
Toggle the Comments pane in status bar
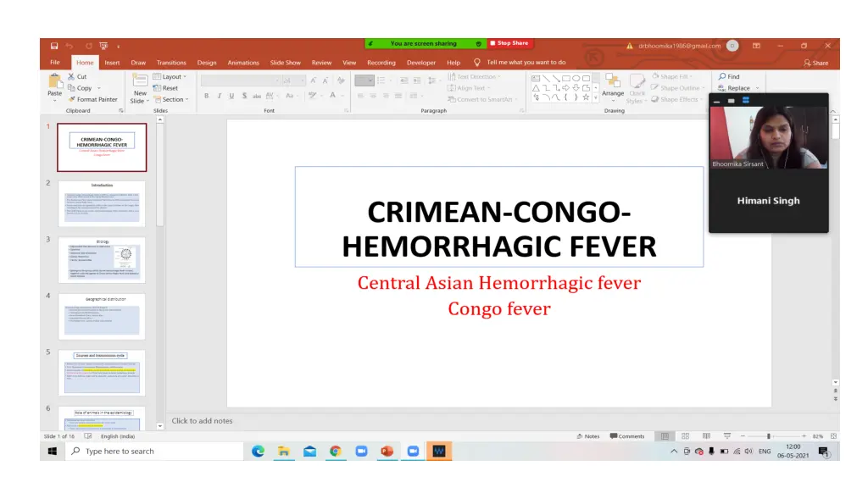pyautogui.click(x=627, y=436)
